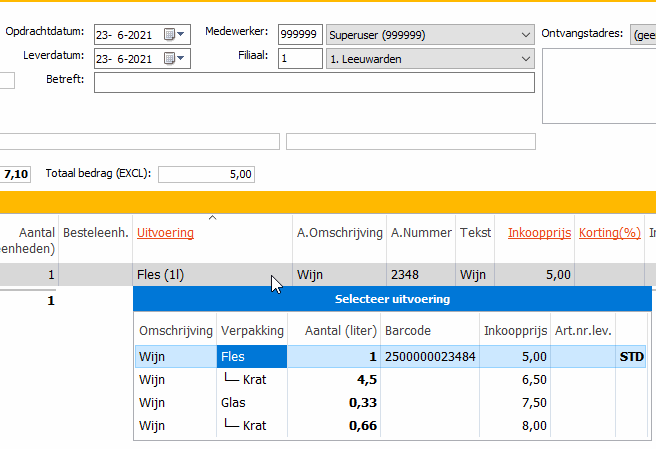The width and height of the screenshot is (656, 449).
Task: Click the Selecteer uitvoering popup header
Action: [x=392, y=299]
